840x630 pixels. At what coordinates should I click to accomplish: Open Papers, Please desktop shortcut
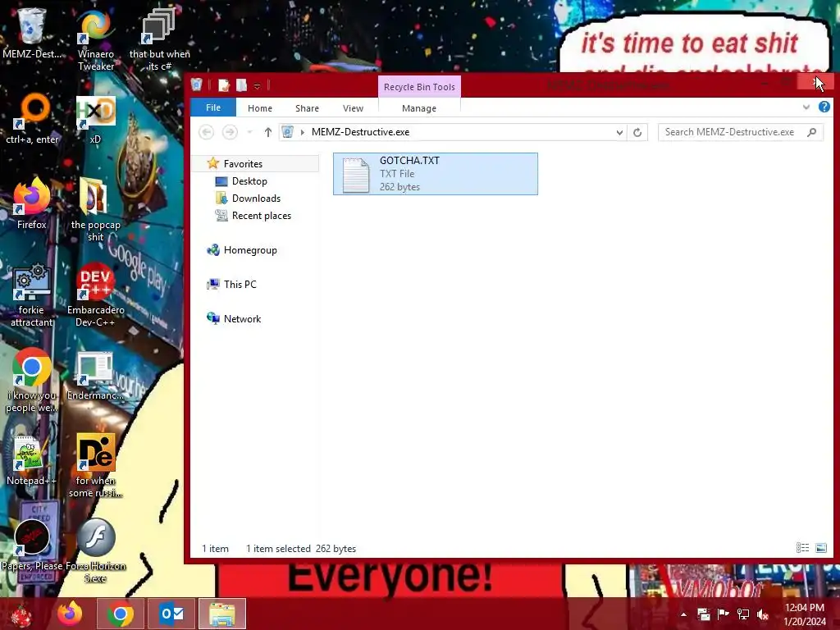pos(32,545)
